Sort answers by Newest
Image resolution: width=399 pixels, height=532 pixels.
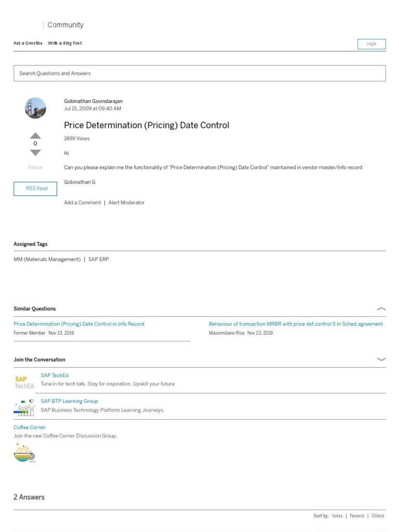357,515
